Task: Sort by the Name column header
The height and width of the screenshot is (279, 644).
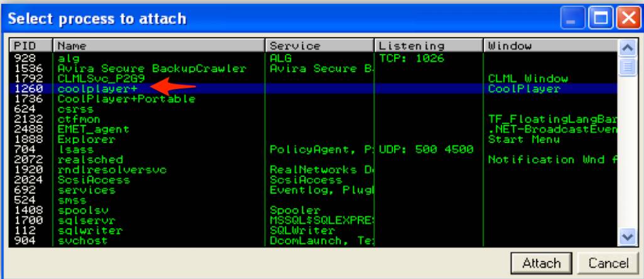Action: (x=159, y=46)
